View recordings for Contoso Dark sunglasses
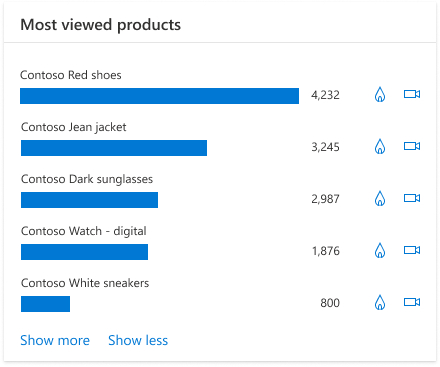 coord(412,198)
